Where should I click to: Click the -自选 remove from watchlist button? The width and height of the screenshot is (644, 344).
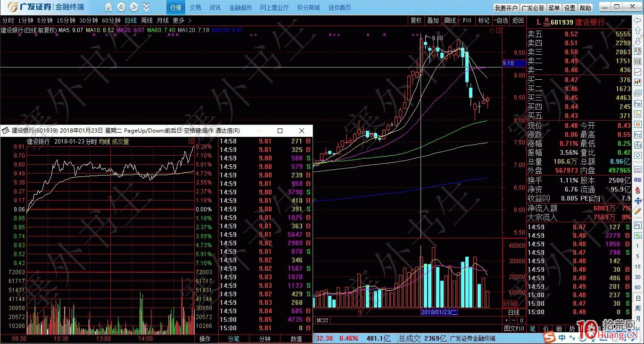[x=501, y=20]
